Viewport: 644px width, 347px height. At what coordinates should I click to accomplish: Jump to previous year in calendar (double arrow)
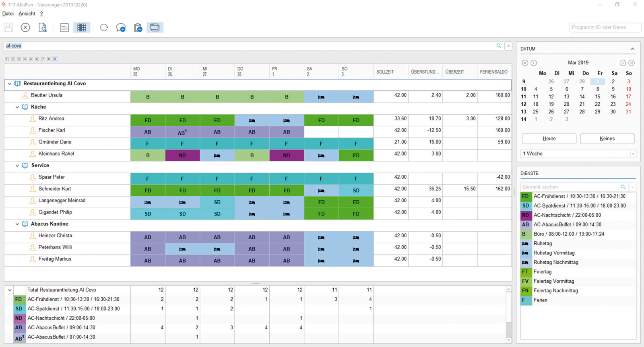pyautogui.click(x=525, y=63)
